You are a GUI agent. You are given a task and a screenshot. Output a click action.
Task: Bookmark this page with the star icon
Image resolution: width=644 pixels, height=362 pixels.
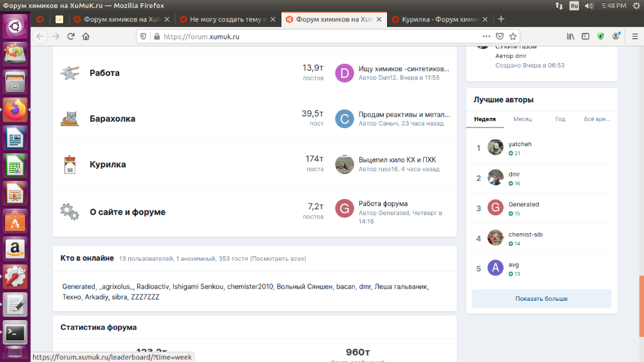tap(513, 37)
